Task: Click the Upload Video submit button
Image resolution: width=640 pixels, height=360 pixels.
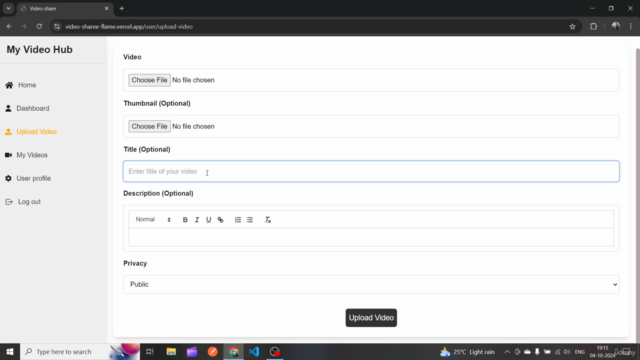Action: [x=371, y=318]
